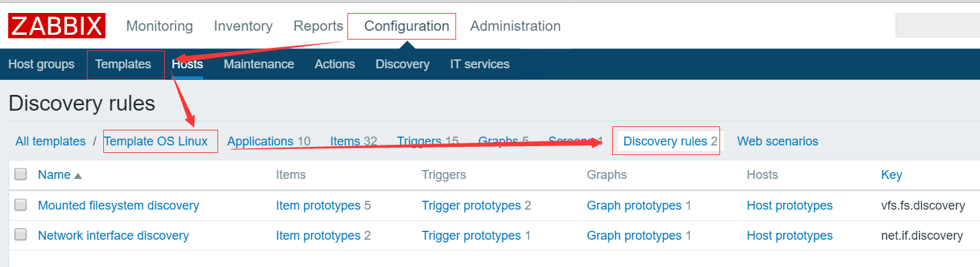980x267 pixels.
Task: Open Graph prototypes for Network interface discovery
Action: pos(634,236)
